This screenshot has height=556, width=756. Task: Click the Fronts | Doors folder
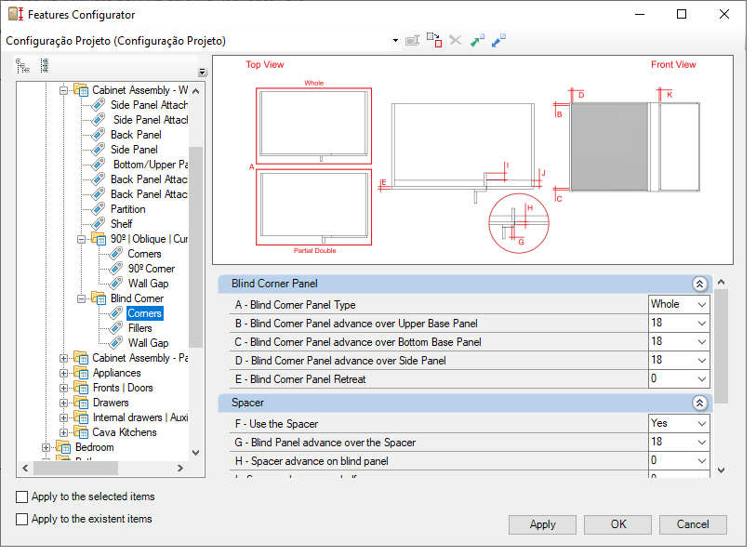123,389
